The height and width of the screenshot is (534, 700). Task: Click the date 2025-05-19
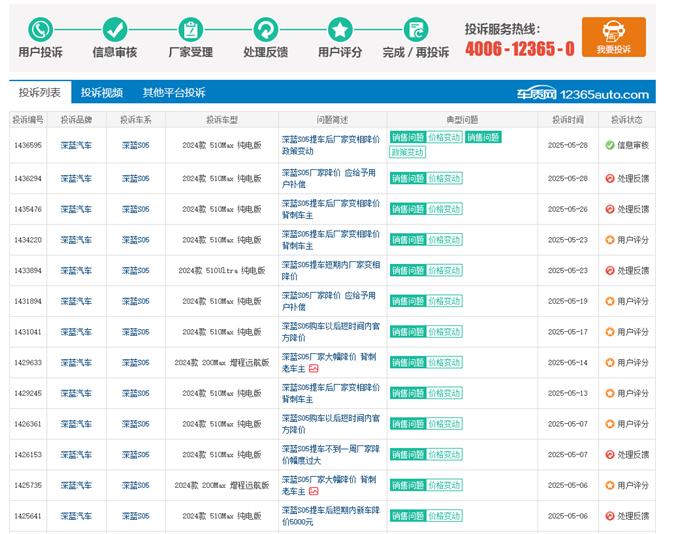click(x=568, y=301)
